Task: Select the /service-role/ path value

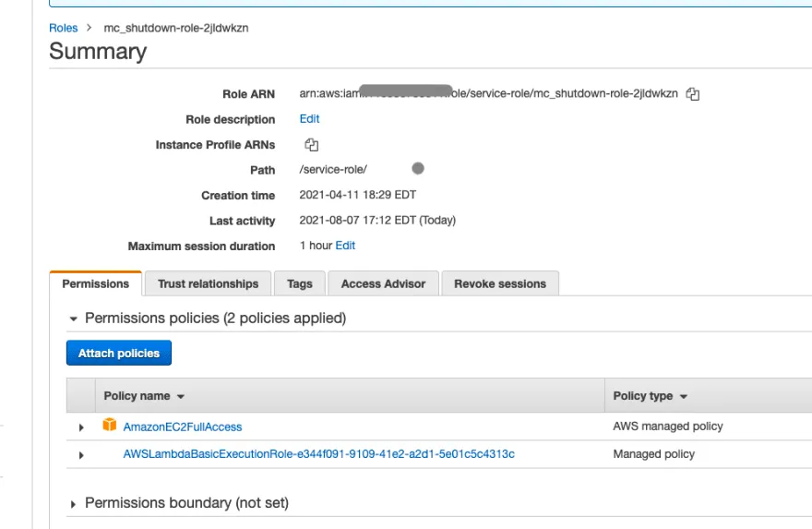Action: (x=333, y=170)
